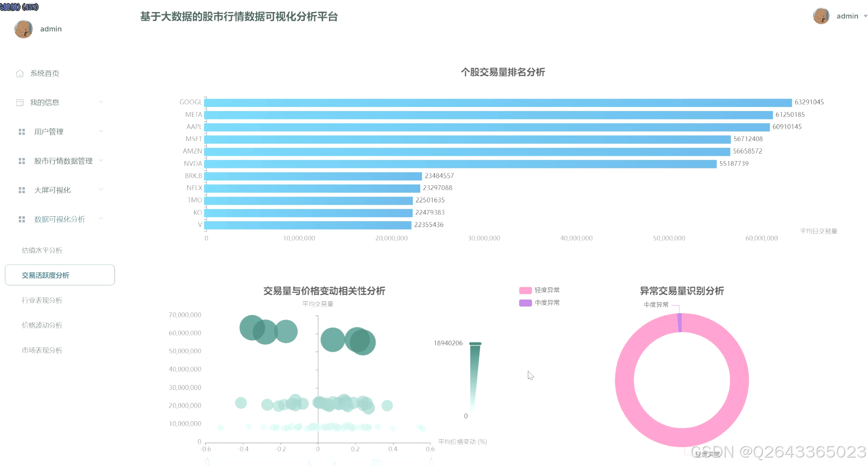This screenshot has height=466, width=868.
Task: Click the pink 轻度异常 legend swatch
Action: [525, 291]
